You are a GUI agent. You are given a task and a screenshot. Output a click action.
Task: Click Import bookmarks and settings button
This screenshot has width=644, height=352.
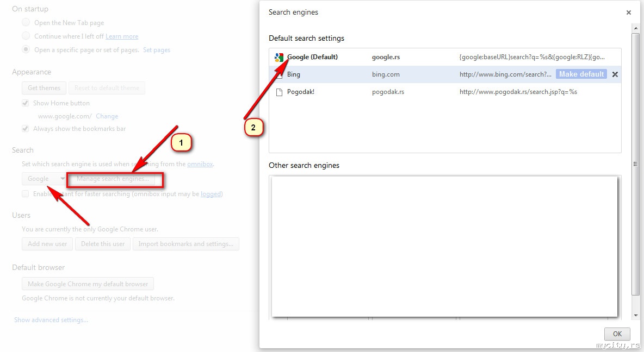coord(185,244)
